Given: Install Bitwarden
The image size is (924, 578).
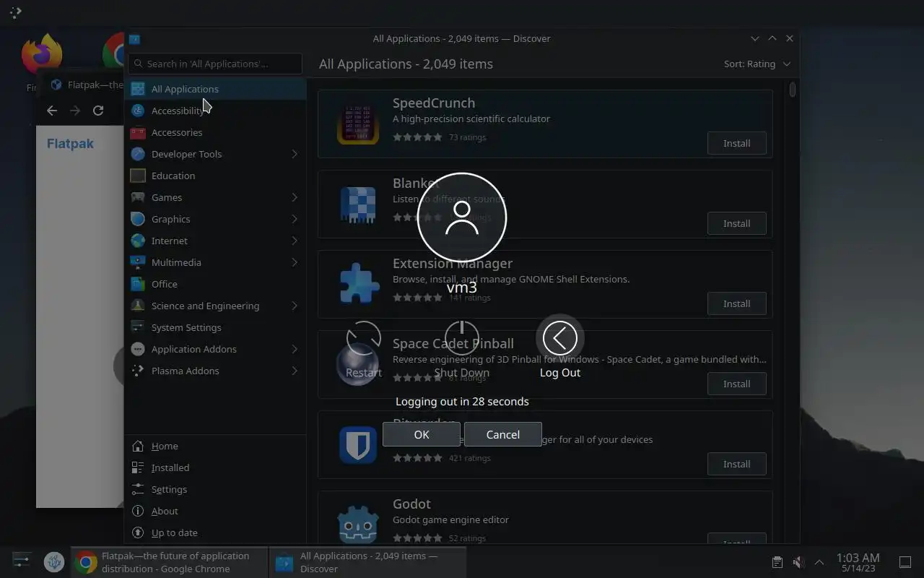Looking at the screenshot, I should point(737,464).
